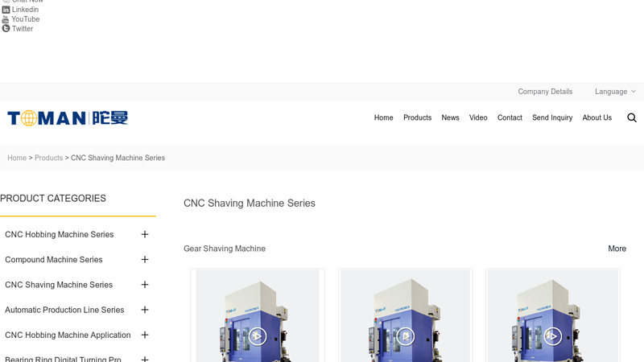Play video on first gear shaving machine

tap(258, 336)
